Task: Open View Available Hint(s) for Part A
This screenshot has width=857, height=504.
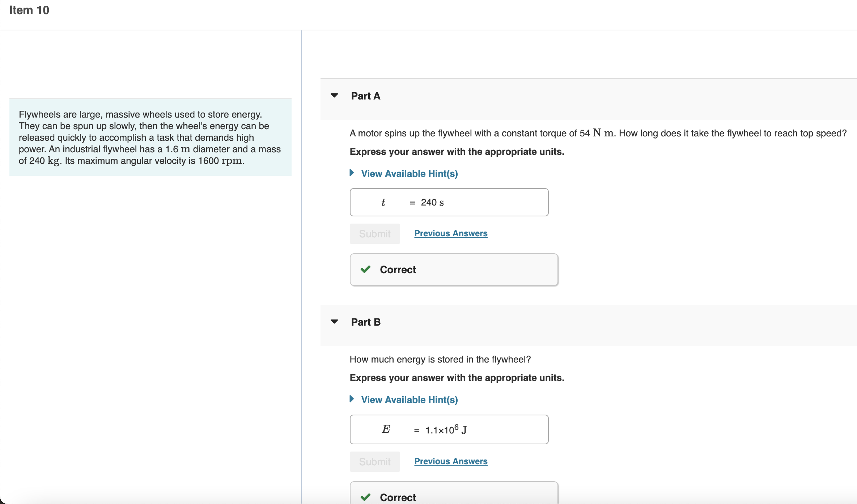Action: (409, 174)
